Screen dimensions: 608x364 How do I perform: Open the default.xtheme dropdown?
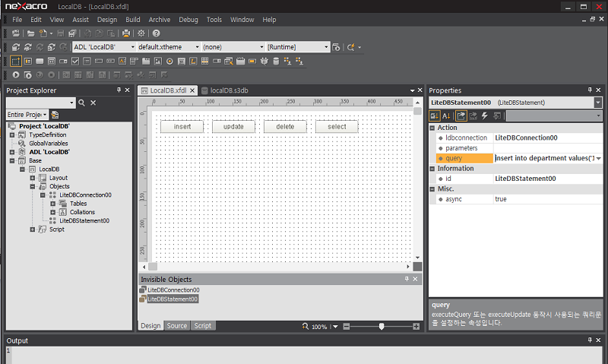tap(197, 47)
